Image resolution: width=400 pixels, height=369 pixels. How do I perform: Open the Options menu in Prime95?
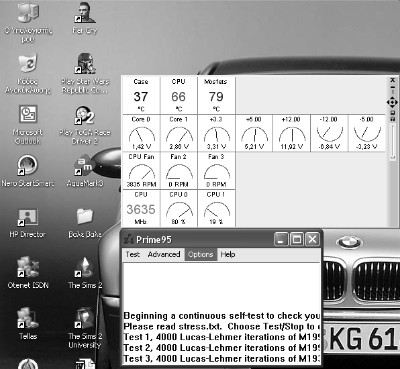[201, 254]
